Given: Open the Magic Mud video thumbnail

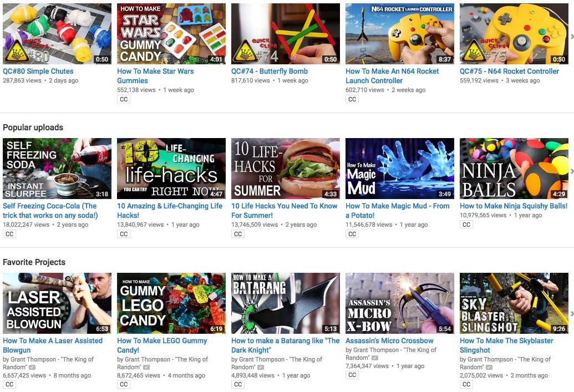Looking at the screenshot, I should coord(400,169).
